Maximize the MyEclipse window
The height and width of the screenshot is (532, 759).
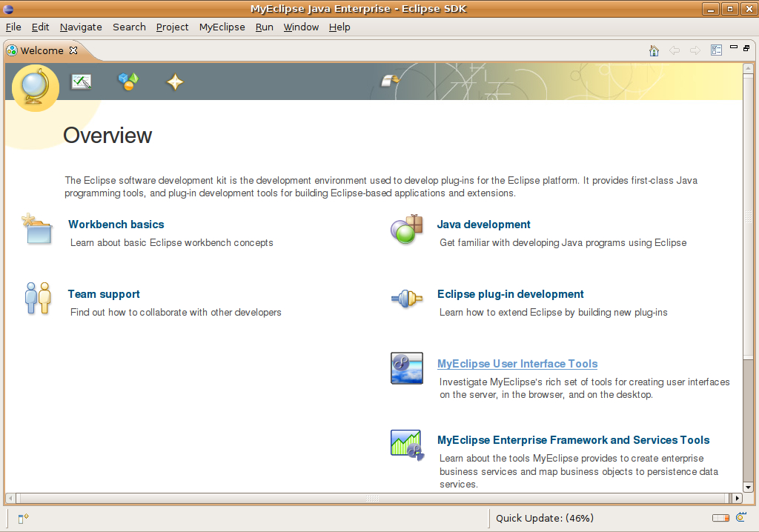(730, 9)
